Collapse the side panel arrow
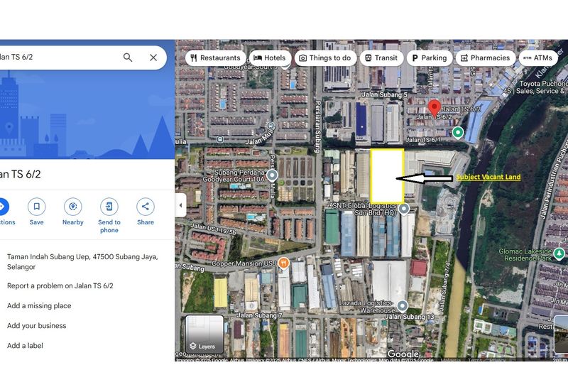This screenshot has height=392, width=568. 180,205
